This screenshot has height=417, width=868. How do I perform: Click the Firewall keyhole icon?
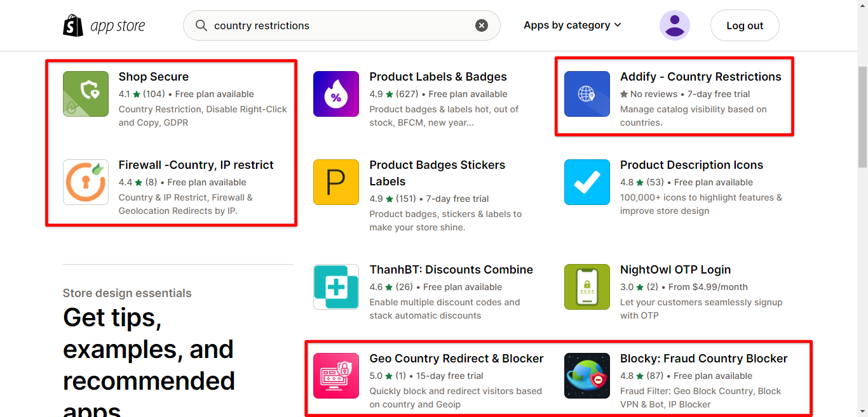coord(85,182)
